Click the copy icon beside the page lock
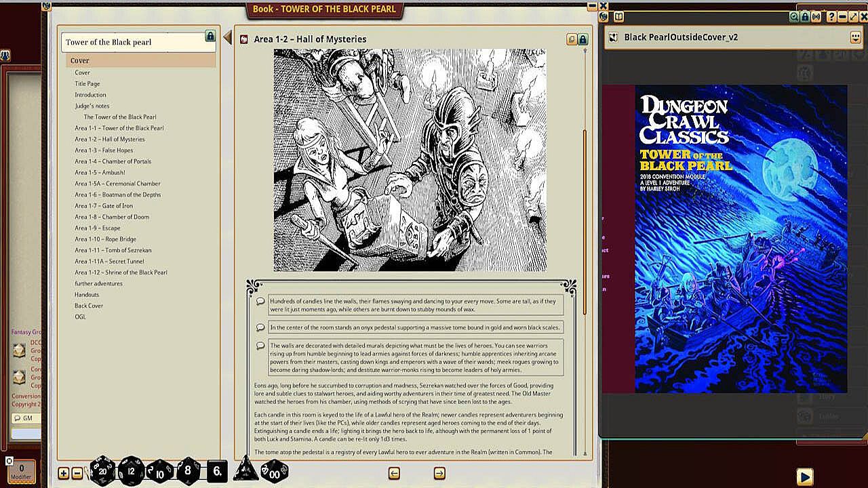Image resolution: width=868 pixels, height=488 pixels. coord(572,39)
